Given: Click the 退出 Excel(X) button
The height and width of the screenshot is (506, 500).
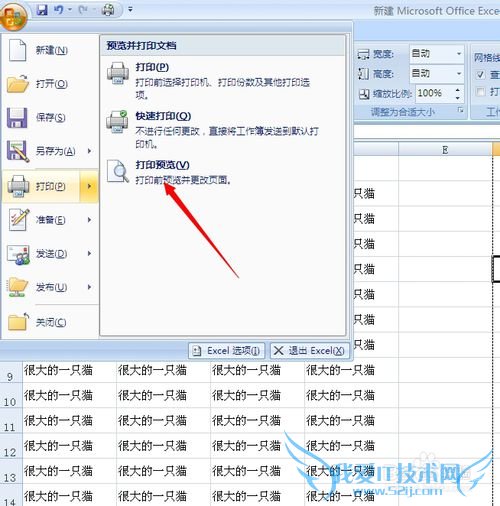Looking at the screenshot, I should (310, 351).
